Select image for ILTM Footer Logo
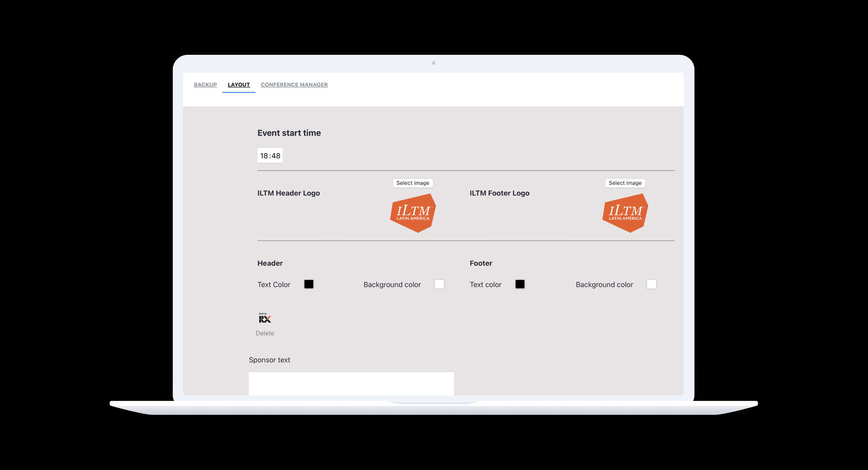 pos(625,183)
